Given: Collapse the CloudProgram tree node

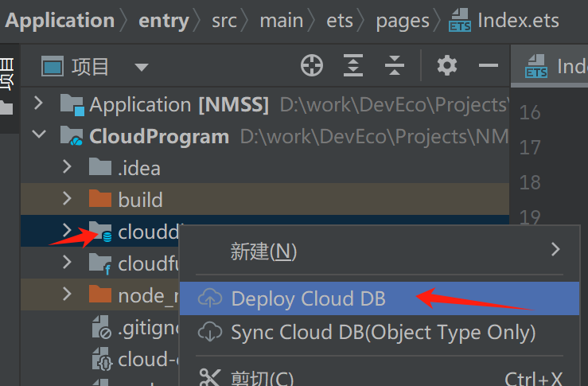Looking at the screenshot, I should point(39,134).
